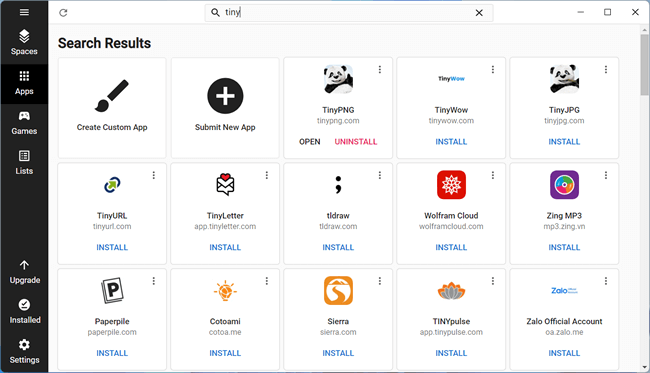This screenshot has width=650, height=373.
Task: Open the Games section
Action: tap(24, 123)
